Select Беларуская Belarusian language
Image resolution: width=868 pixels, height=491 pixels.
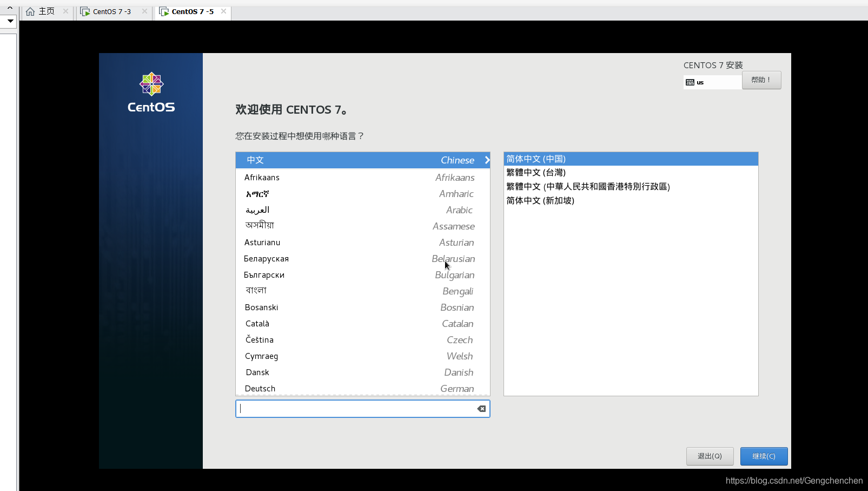click(363, 259)
